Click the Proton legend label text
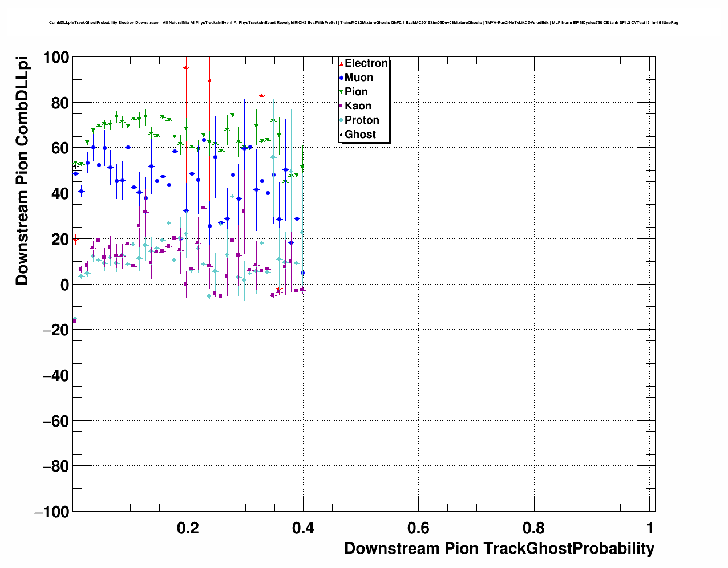 (x=362, y=120)
